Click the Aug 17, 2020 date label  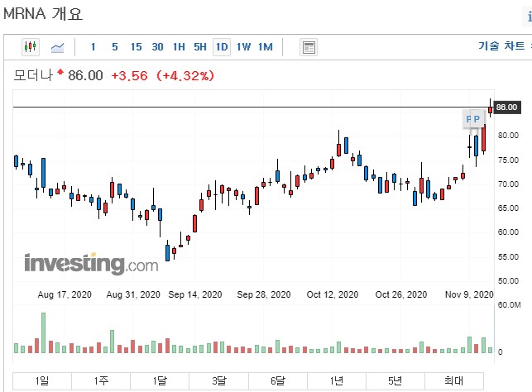65,294
